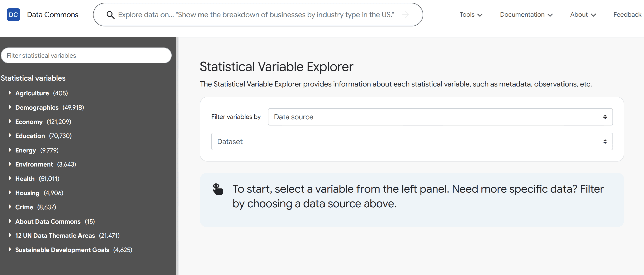
Task: Click the Data Commons home link
Action: [53, 15]
